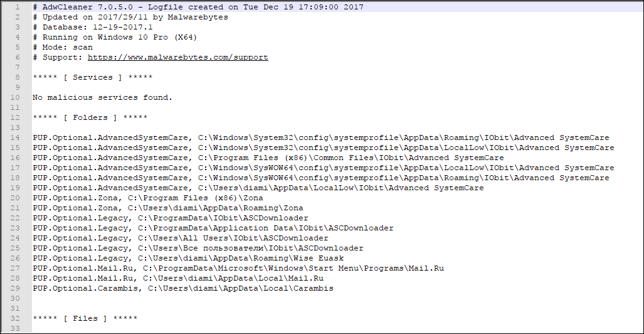Viewport: 644px width, 334px height.
Task: Click the SysWOW64 Roaming IObit Advanced SystemCare line
Action: pyautogui.click(x=321, y=178)
